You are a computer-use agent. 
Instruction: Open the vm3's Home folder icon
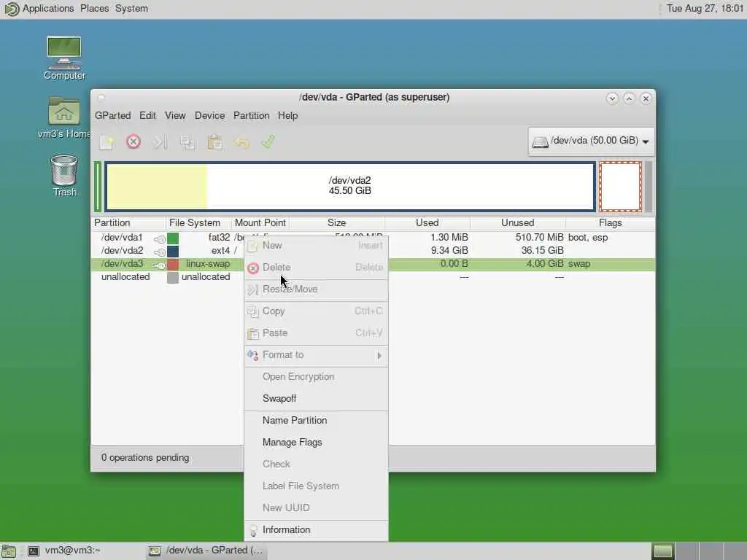point(64,117)
